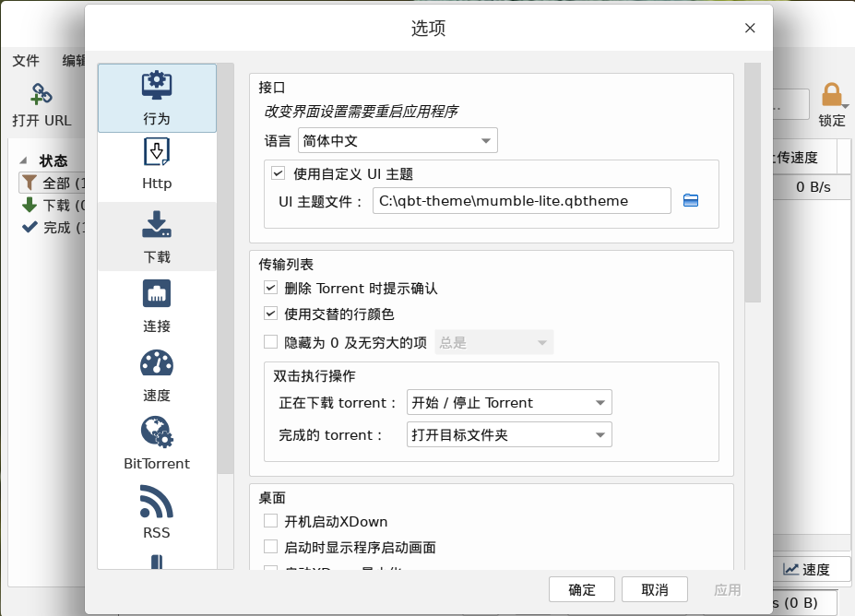Enable 隐藏为 0 及无穷大的项 checkbox
The image size is (855, 616).
click(270, 342)
